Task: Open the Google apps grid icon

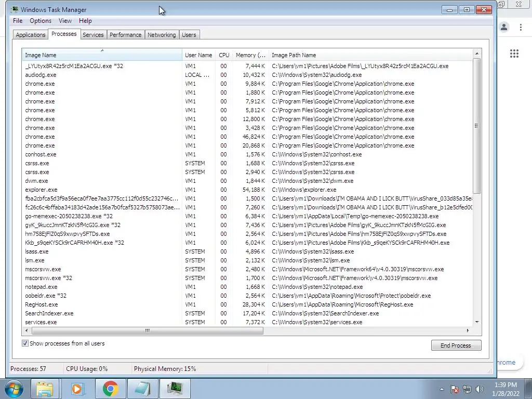Action: [514, 54]
